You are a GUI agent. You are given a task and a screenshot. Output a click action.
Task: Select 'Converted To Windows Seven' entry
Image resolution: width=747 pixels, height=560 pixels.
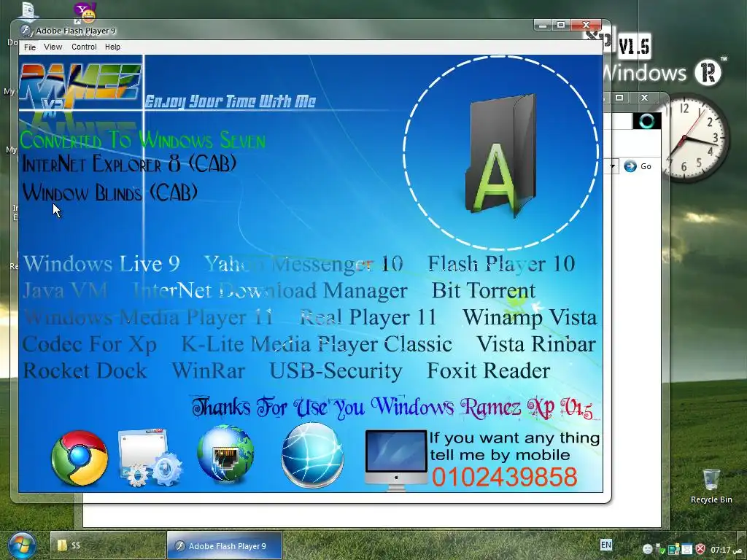142,140
